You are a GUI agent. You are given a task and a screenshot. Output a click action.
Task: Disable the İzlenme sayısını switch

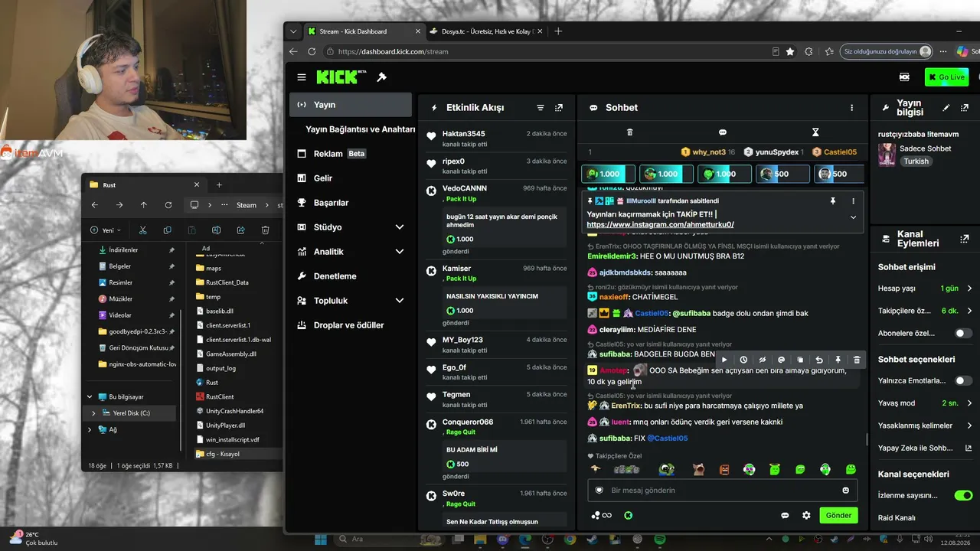[963, 495]
